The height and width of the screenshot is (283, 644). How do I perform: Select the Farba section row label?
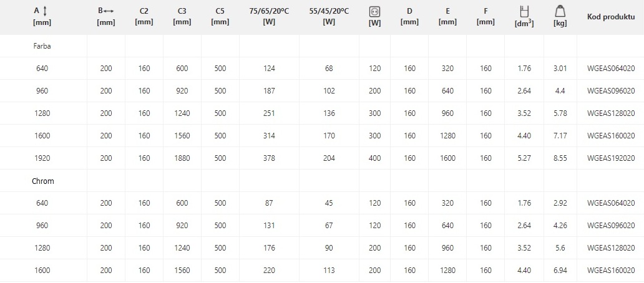42,46
